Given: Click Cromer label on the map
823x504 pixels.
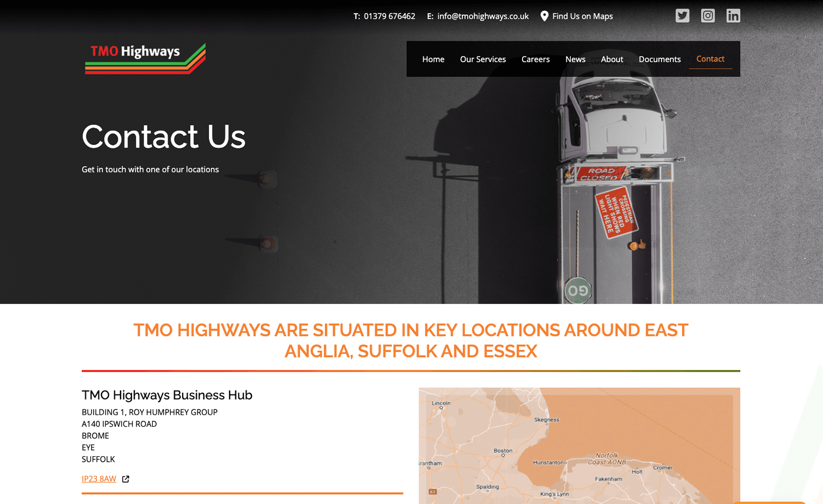Looking at the screenshot, I should click(663, 467).
